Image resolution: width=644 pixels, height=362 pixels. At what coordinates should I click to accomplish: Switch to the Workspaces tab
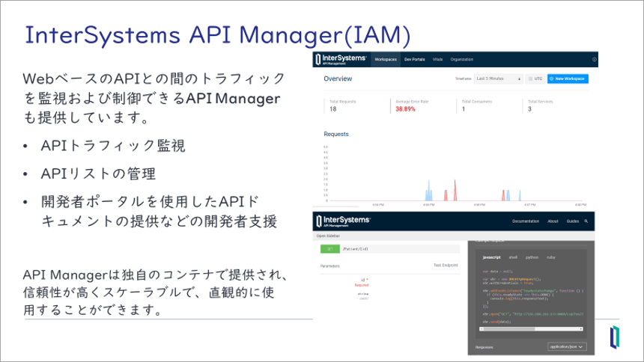tap(386, 59)
